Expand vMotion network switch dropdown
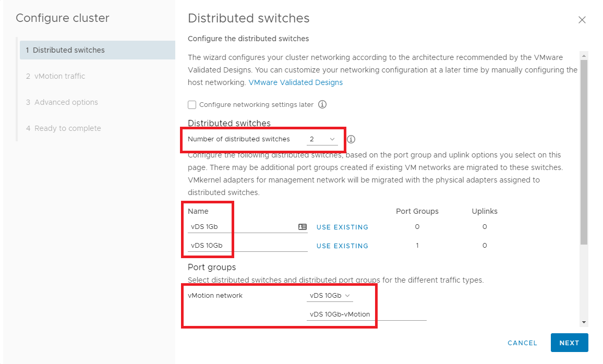The width and height of the screenshot is (603, 364). [x=330, y=296]
